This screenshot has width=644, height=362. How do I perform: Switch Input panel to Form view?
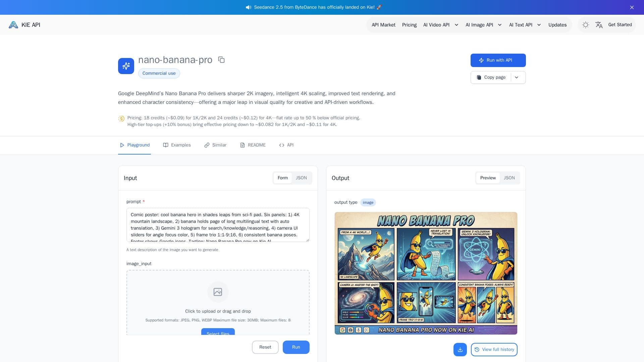pos(283,178)
